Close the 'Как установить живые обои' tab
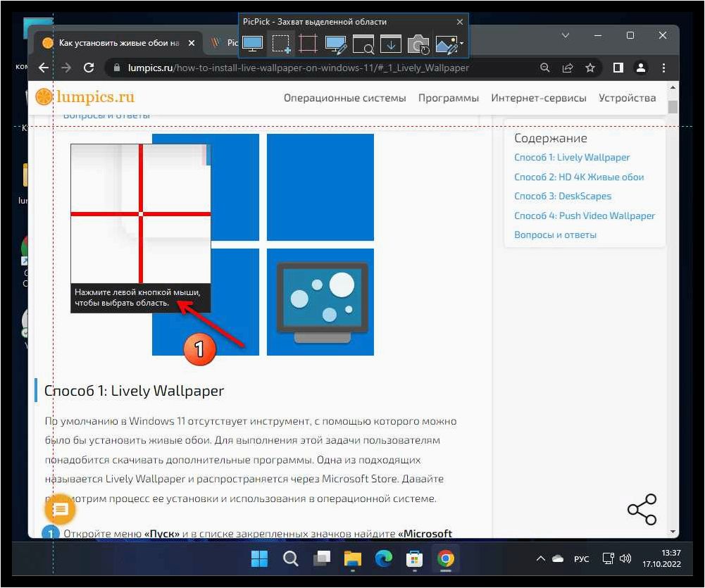The width and height of the screenshot is (705, 588). tap(192, 43)
